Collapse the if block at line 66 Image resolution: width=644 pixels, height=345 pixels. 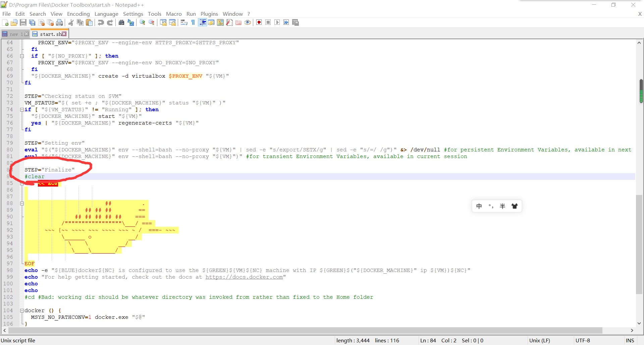coord(22,56)
